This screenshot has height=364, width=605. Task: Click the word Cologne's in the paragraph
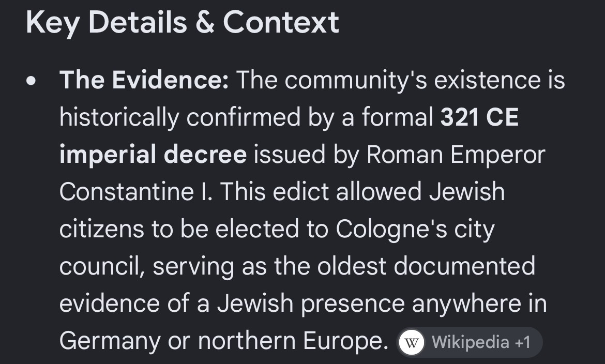(391, 229)
